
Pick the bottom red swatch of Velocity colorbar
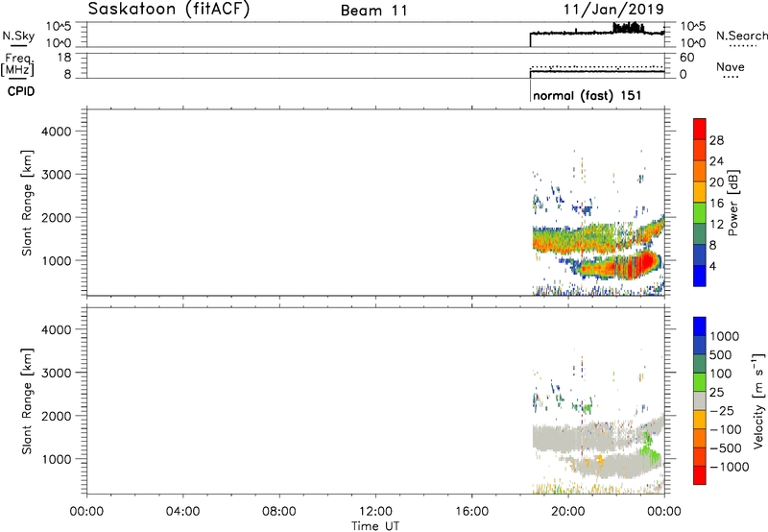click(x=700, y=475)
